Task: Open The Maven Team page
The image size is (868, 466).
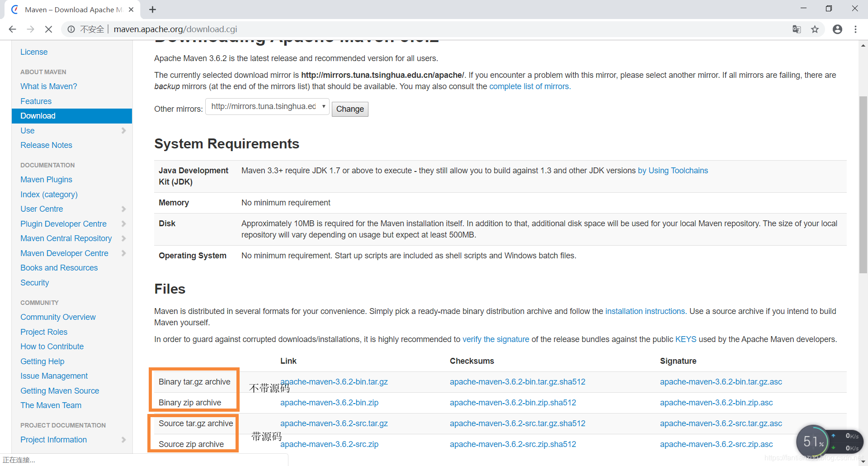Action: (51, 405)
